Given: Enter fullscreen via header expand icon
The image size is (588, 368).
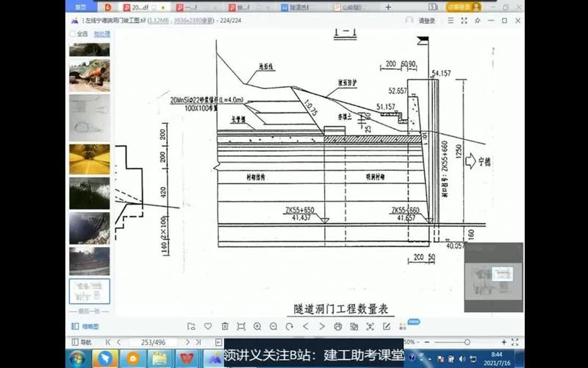Looking at the screenshot, I should (x=465, y=21).
